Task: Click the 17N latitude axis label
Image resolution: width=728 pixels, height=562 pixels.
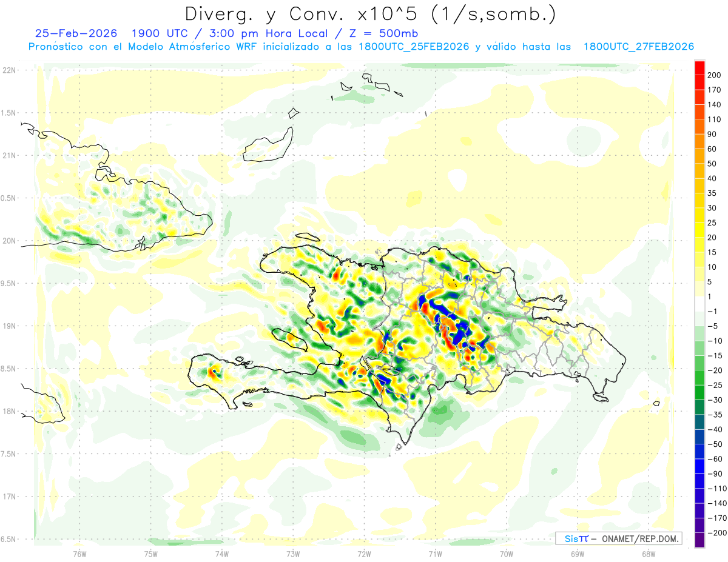Action: click(9, 497)
